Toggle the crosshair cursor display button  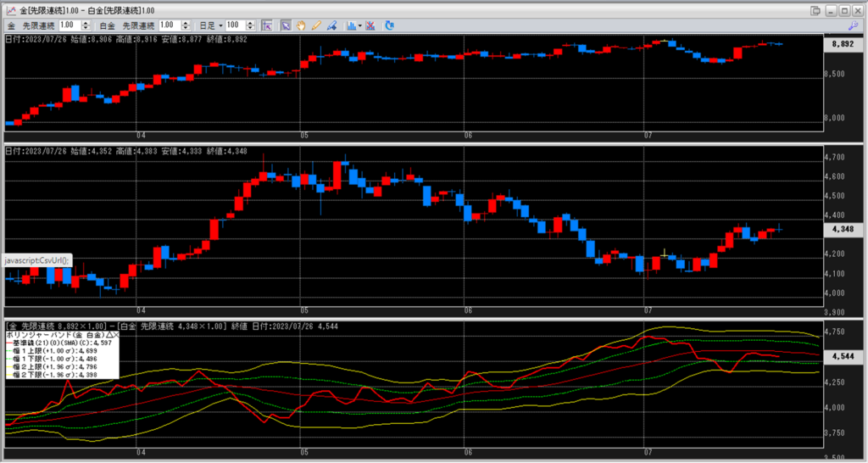[x=267, y=25]
